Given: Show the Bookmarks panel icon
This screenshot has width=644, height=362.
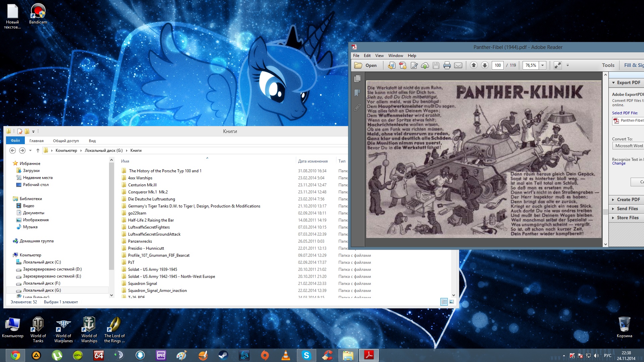Looking at the screenshot, I should click(x=357, y=93).
